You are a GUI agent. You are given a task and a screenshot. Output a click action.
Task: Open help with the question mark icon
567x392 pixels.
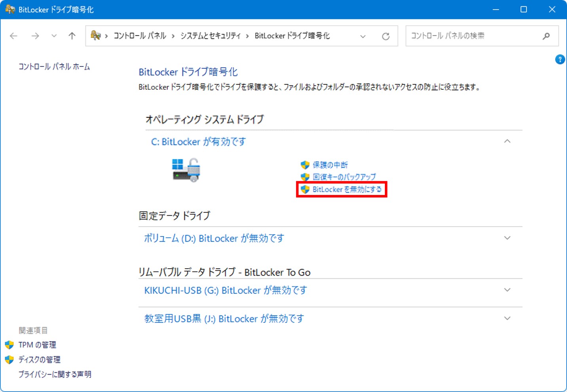pos(560,59)
